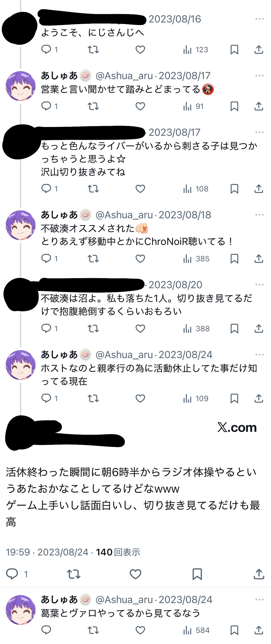View analytics for the 388-view tweet
Image resolution: width=271 pixels, height=644 pixels.
[x=196, y=329]
